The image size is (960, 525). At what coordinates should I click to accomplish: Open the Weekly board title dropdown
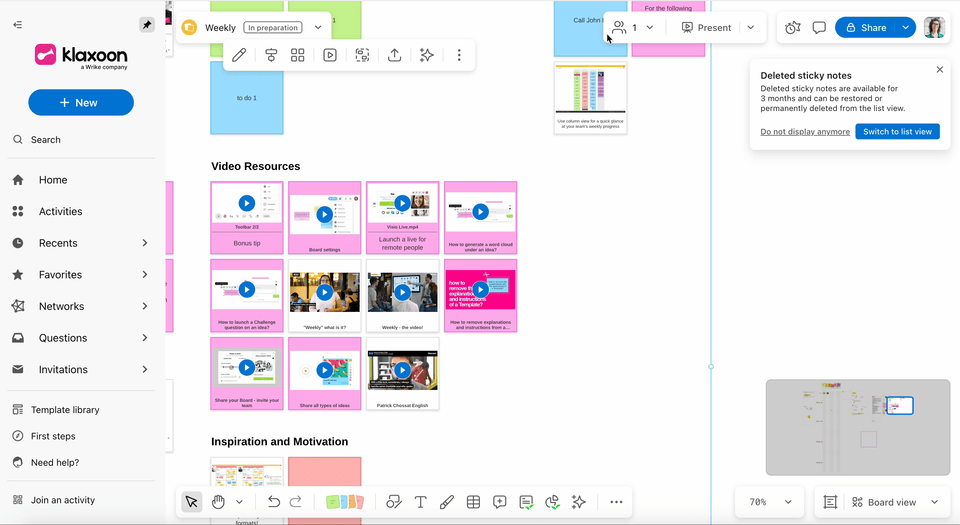(318, 28)
